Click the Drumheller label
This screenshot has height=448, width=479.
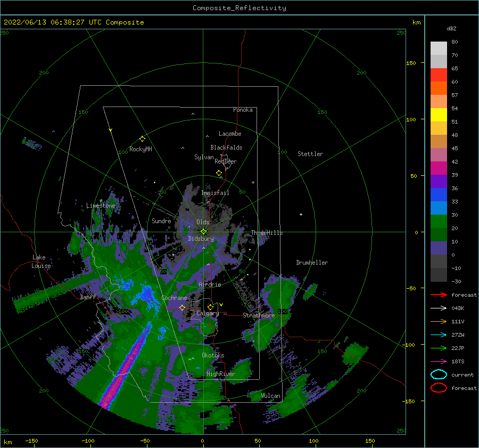point(312,263)
